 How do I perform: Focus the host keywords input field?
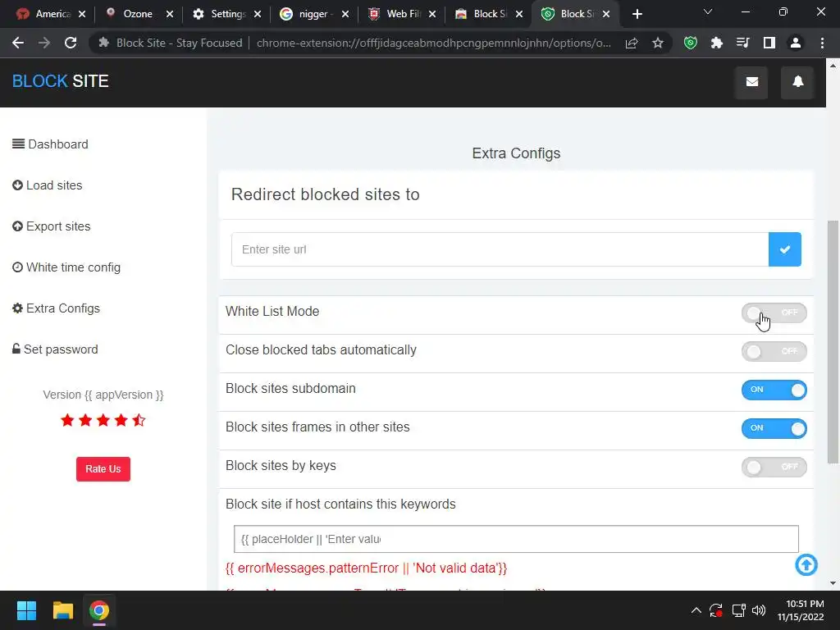click(516, 539)
